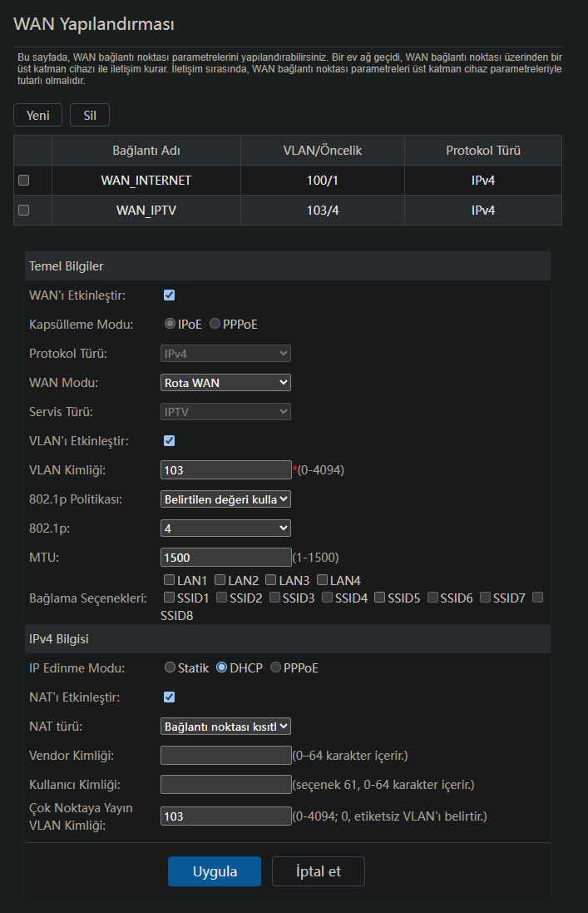Click the İptal et button
Screen dimensions: 588x913
(319, 871)
